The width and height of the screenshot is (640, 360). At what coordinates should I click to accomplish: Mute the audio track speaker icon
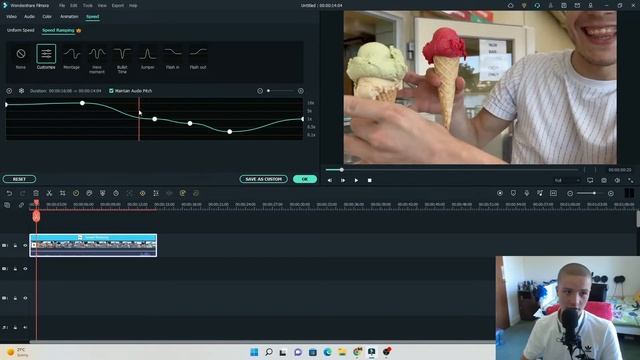(25, 327)
